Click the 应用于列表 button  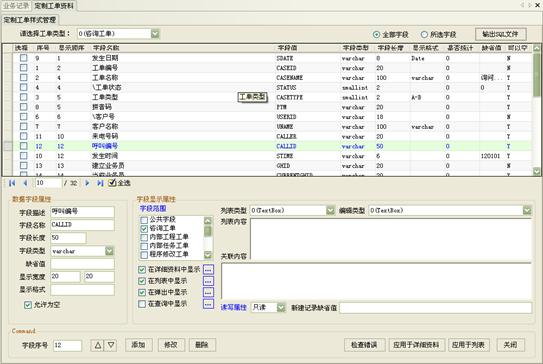pos(469,345)
